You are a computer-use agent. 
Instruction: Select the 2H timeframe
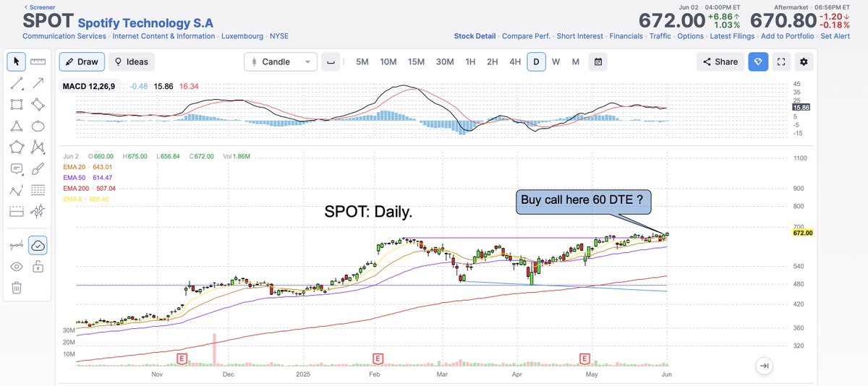click(x=493, y=62)
